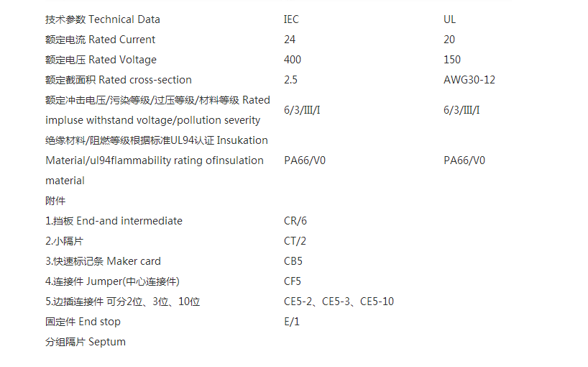The image size is (588, 367).
Task: Click the UL rated current value 20
Action: pos(449,40)
